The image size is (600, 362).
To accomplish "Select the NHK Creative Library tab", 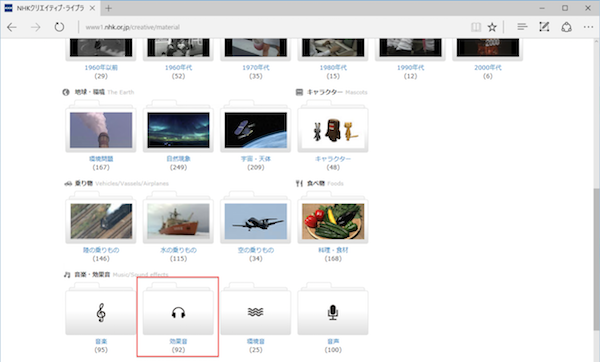I will (50, 8).
